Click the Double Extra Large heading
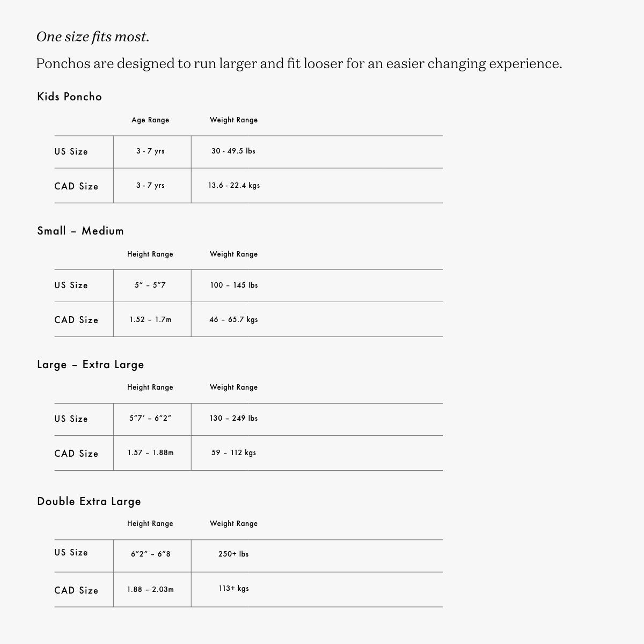The image size is (644, 644). click(89, 501)
